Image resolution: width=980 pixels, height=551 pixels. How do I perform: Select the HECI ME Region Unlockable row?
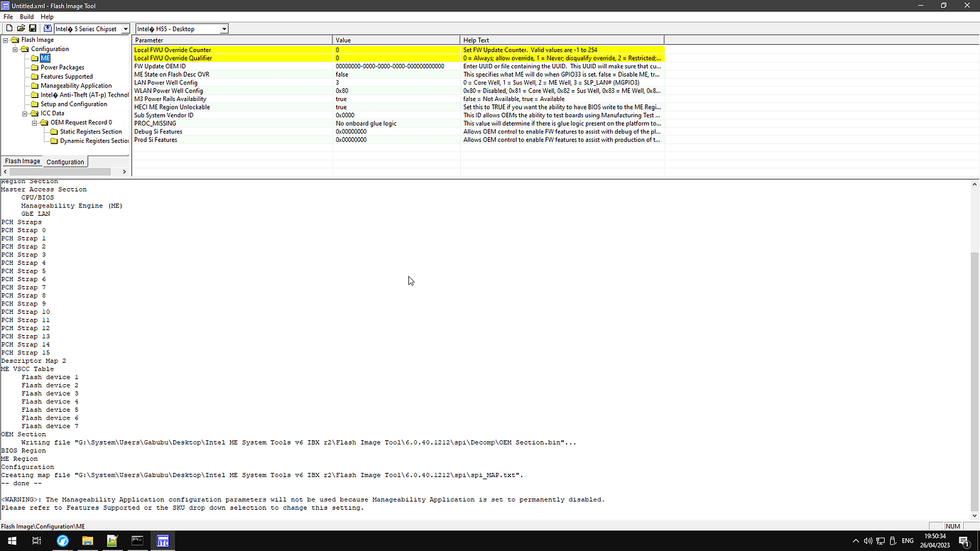[172, 107]
